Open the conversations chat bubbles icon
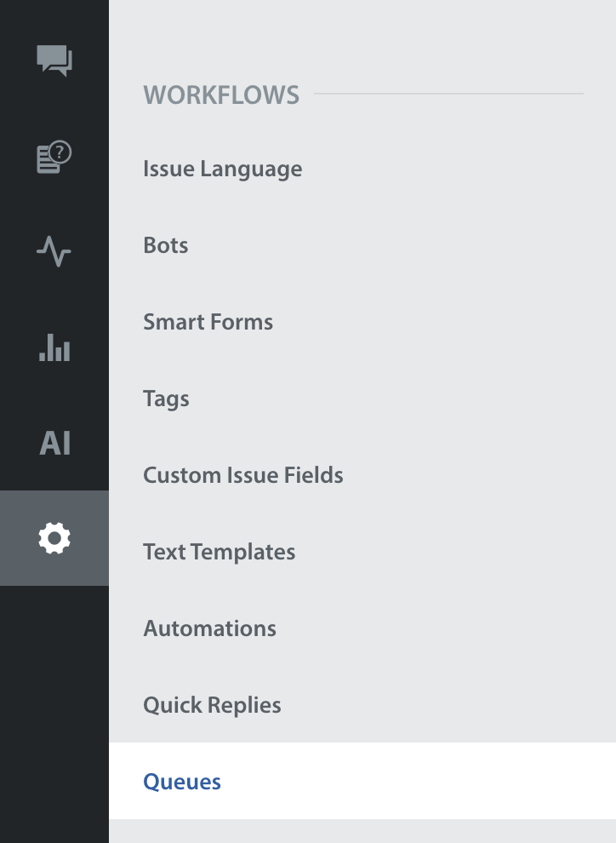This screenshot has height=843, width=616. coord(54,60)
